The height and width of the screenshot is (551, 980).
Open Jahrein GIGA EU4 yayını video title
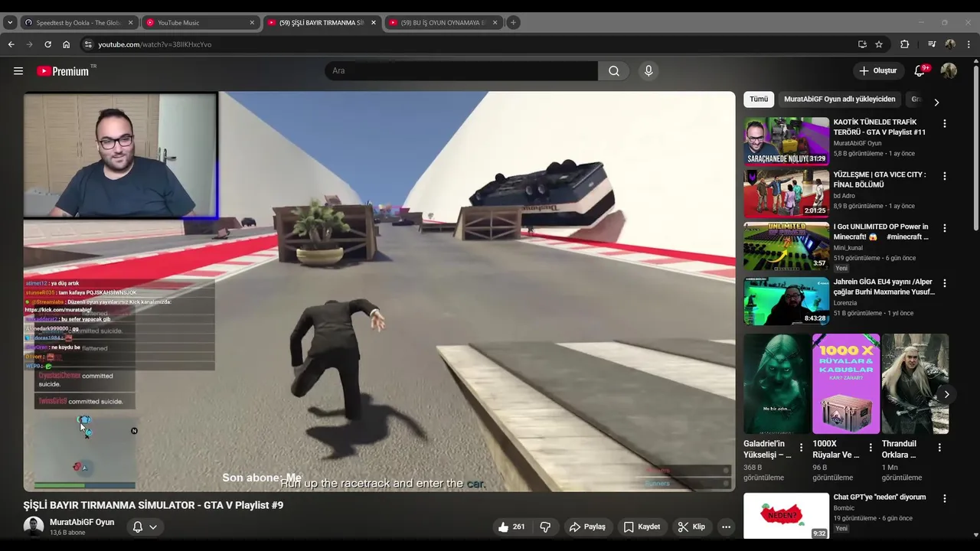[x=884, y=287]
